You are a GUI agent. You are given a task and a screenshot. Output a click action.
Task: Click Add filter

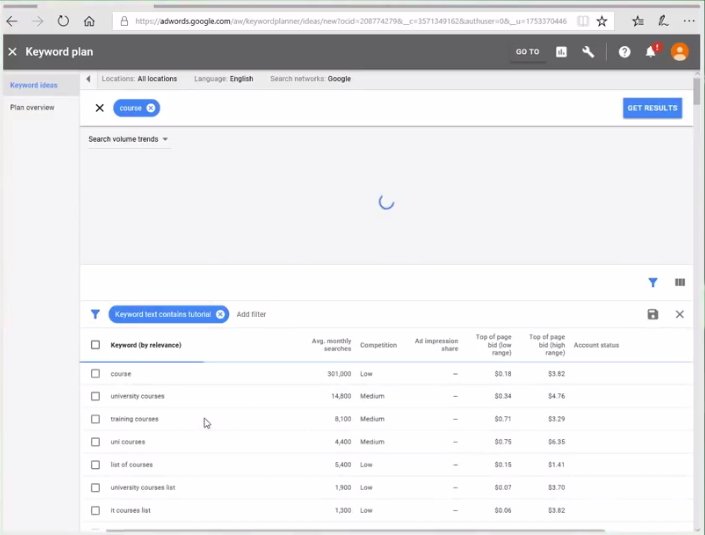coord(251,314)
